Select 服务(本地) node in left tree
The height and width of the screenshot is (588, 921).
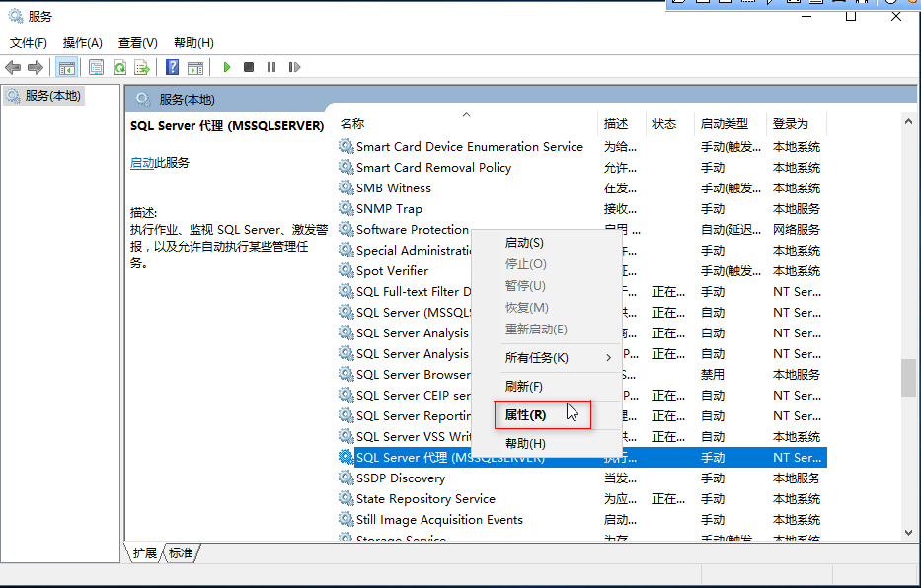(x=44, y=95)
